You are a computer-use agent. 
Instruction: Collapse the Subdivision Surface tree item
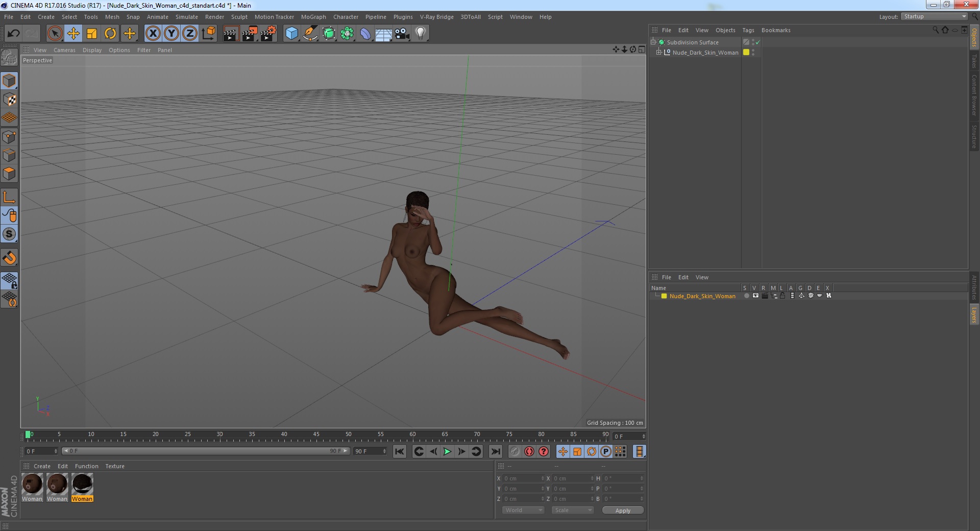(653, 42)
